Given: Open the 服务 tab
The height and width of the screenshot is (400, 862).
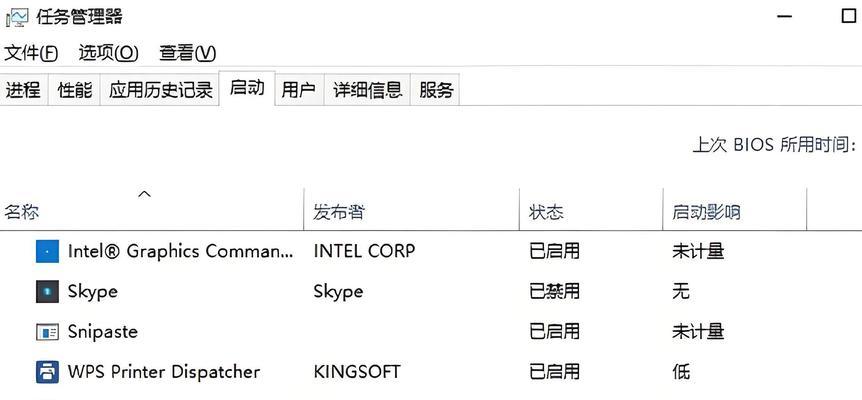Looking at the screenshot, I should click(x=435, y=90).
